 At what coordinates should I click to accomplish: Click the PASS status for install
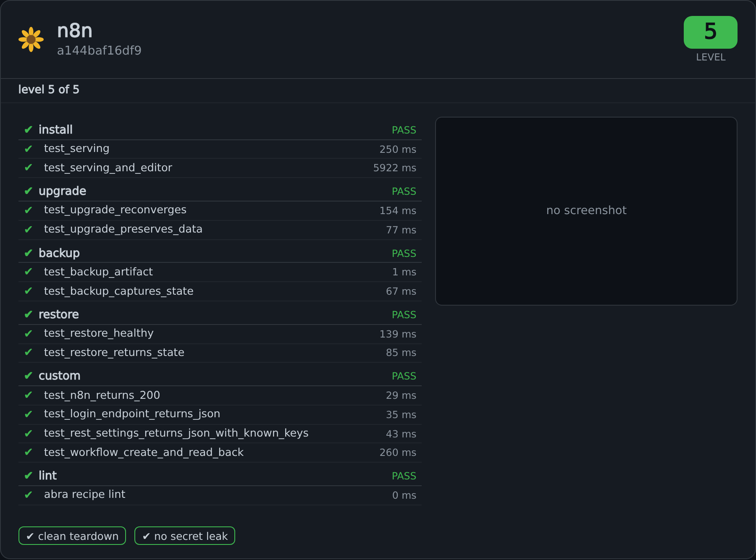(404, 130)
